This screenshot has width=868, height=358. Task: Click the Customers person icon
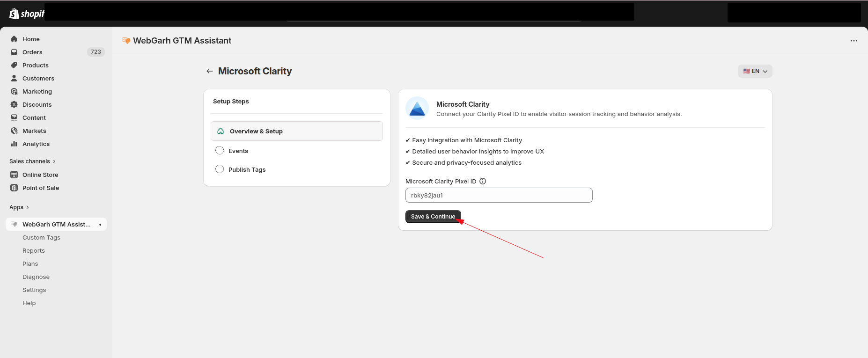click(x=14, y=78)
